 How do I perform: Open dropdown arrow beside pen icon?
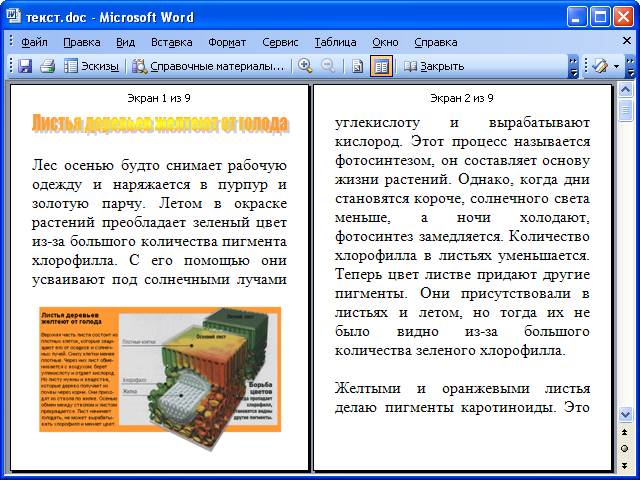pos(616,67)
